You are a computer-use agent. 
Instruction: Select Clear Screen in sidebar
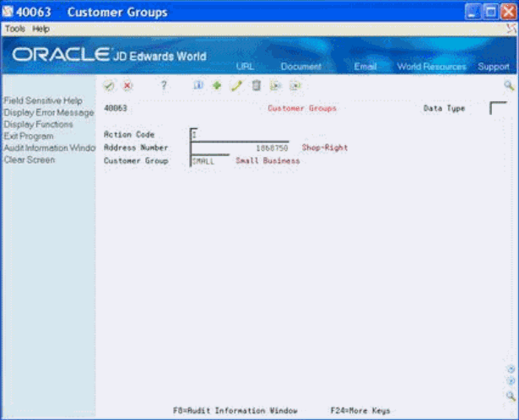30,159
